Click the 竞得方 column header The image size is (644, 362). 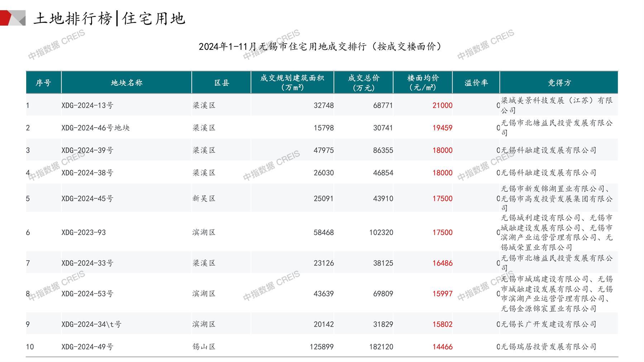click(x=559, y=83)
